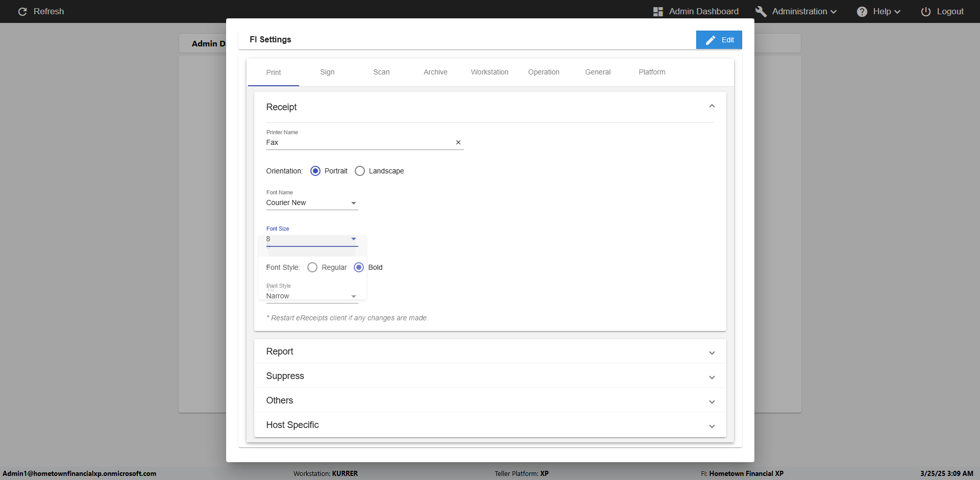980x480 pixels.
Task: Switch to the Workstation tab
Action: tap(489, 72)
